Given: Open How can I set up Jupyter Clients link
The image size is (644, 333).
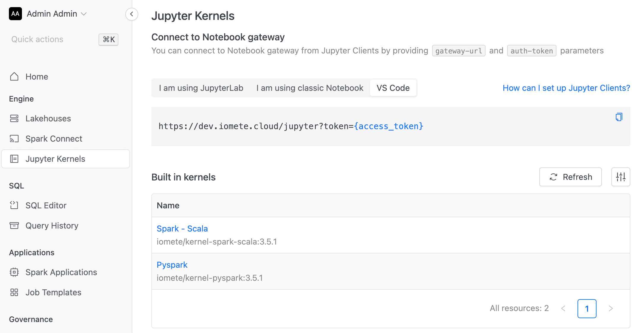Looking at the screenshot, I should (566, 88).
